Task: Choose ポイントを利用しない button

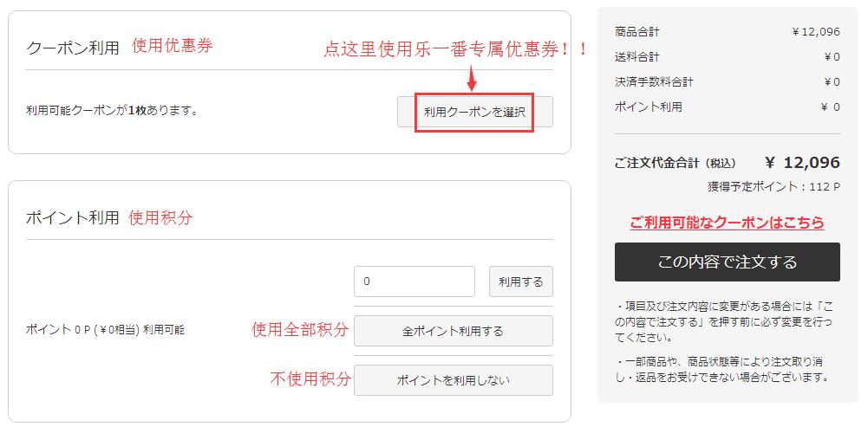Action: (453, 380)
